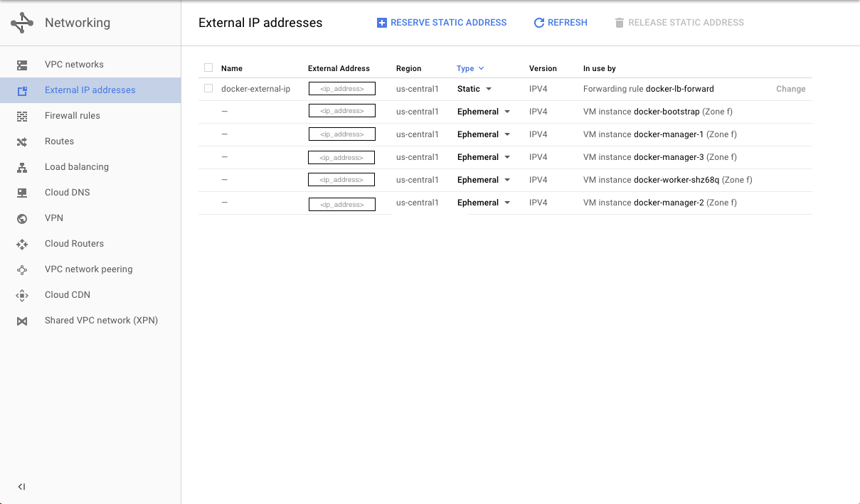Screen dimensions: 860x504
Task: Click the Cloud CDN sidebar icon
Action: click(22, 295)
